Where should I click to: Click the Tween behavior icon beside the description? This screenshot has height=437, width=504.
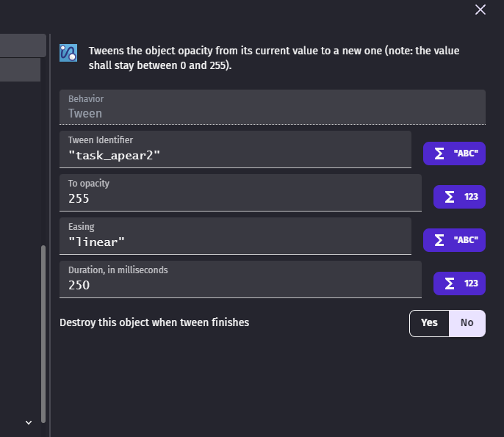(x=68, y=53)
